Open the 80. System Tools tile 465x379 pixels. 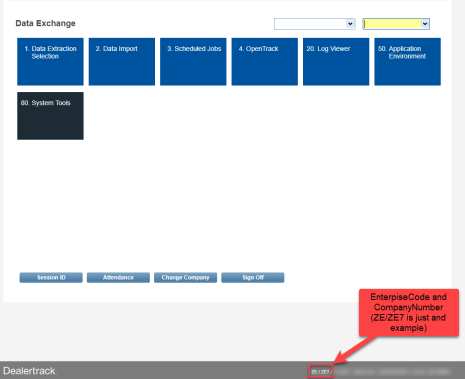pyautogui.click(x=50, y=116)
